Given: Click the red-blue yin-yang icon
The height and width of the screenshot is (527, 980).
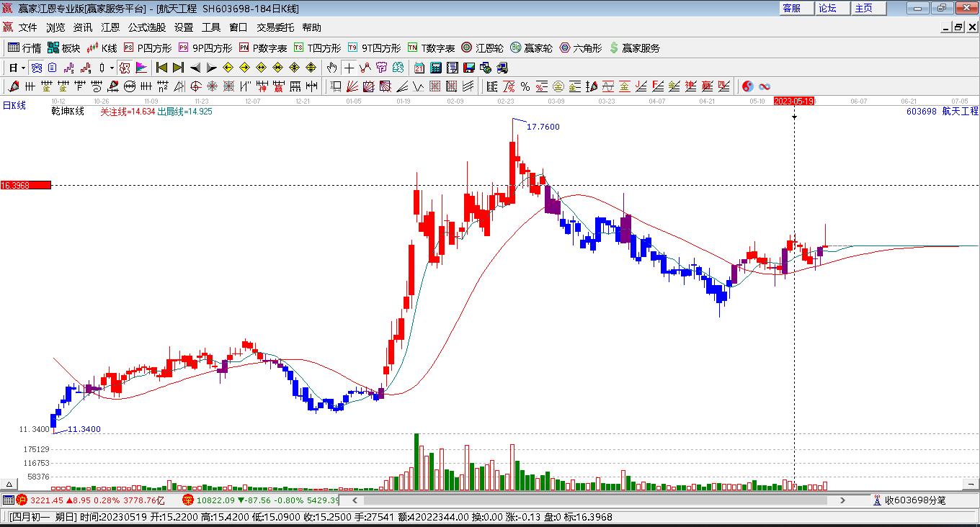Looking at the screenshot, I should 748,86.
